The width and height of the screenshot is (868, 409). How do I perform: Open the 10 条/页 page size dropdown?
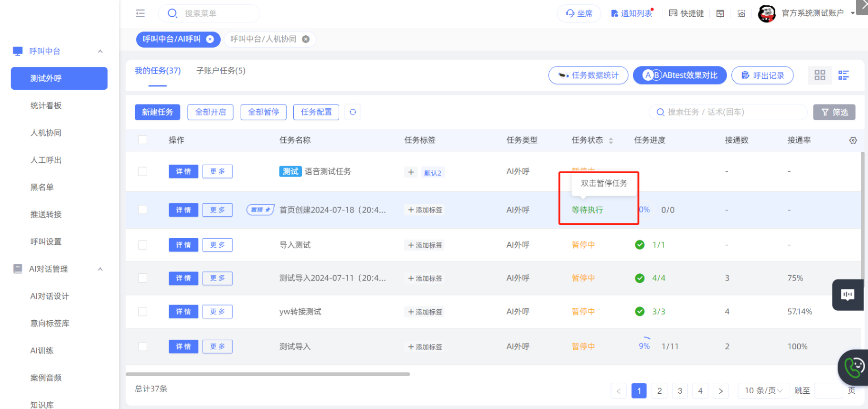[763, 390]
